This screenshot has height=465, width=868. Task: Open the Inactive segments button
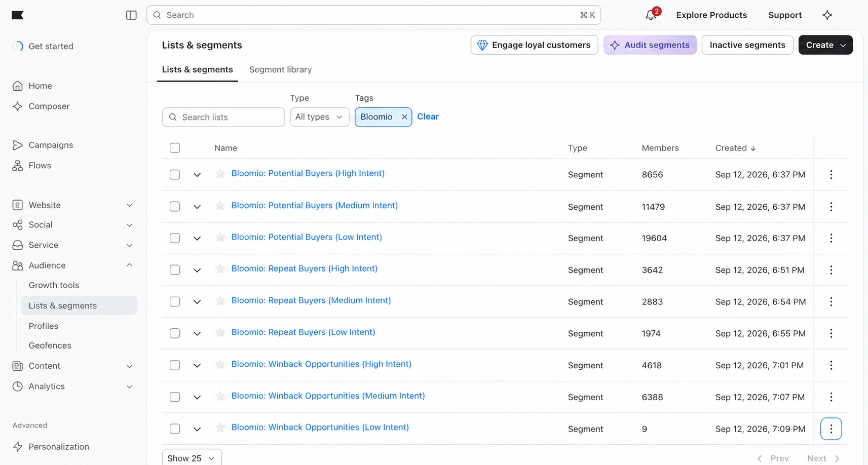pyautogui.click(x=747, y=45)
